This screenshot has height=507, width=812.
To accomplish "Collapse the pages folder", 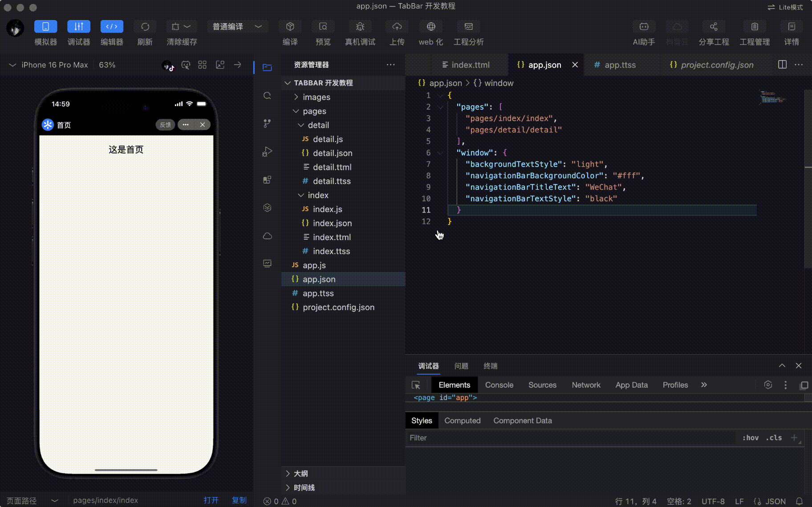I will point(343,111).
